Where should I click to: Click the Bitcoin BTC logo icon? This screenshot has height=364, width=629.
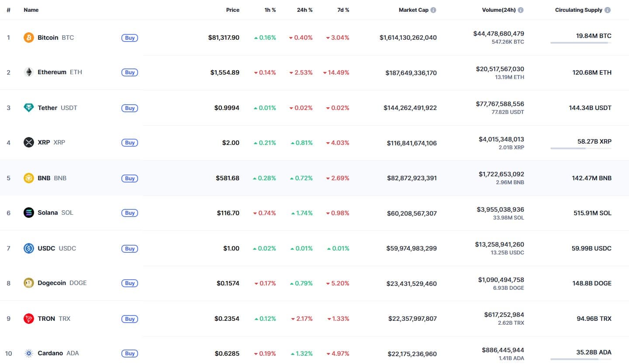click(28, 38)
